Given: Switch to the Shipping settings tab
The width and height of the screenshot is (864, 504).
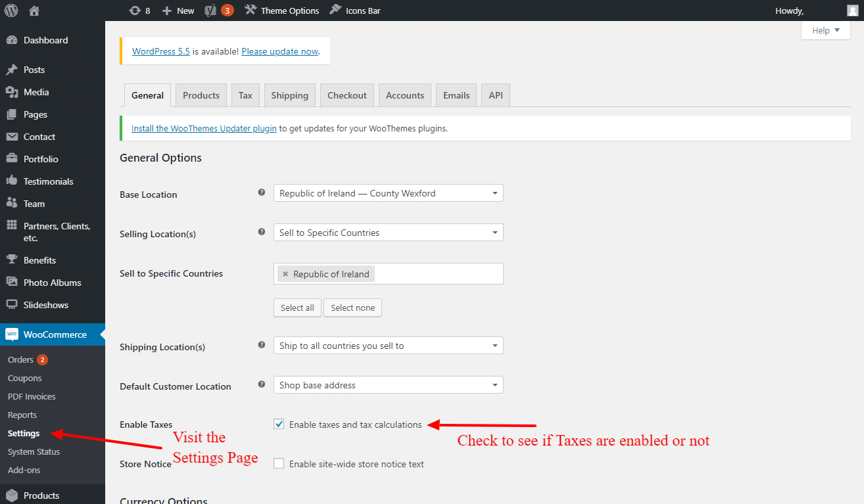Looking at the screenshot, I should click(x=290, y=95).
